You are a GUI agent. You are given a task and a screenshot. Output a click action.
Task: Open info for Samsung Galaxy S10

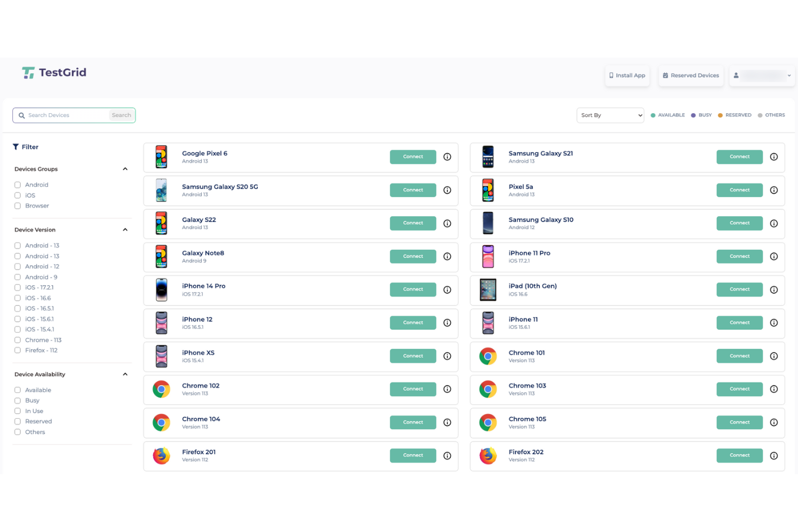(x=774, y=223)
